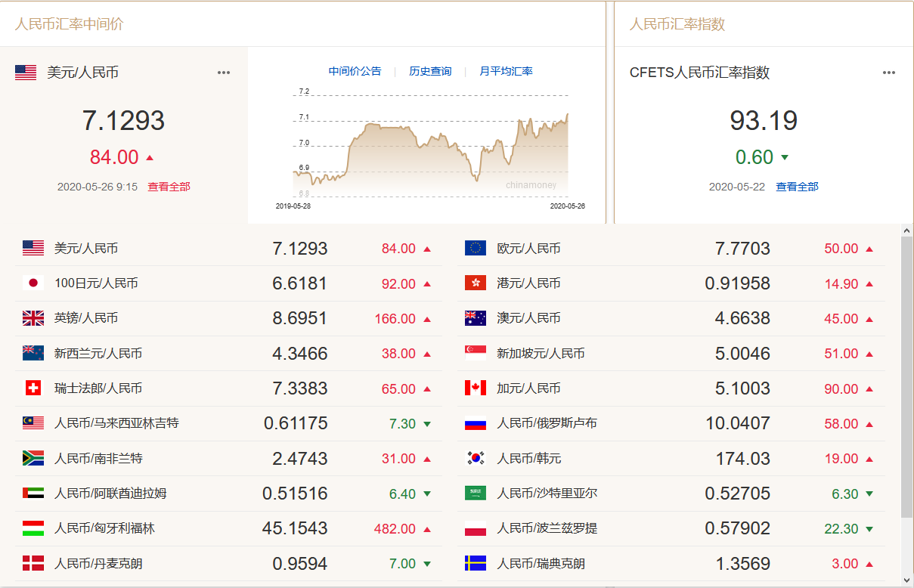Screen dimensions: 914x588
Task: Open the more options menu for 美元/人民币
Action: pyautogui.click(x=224, y=73)
